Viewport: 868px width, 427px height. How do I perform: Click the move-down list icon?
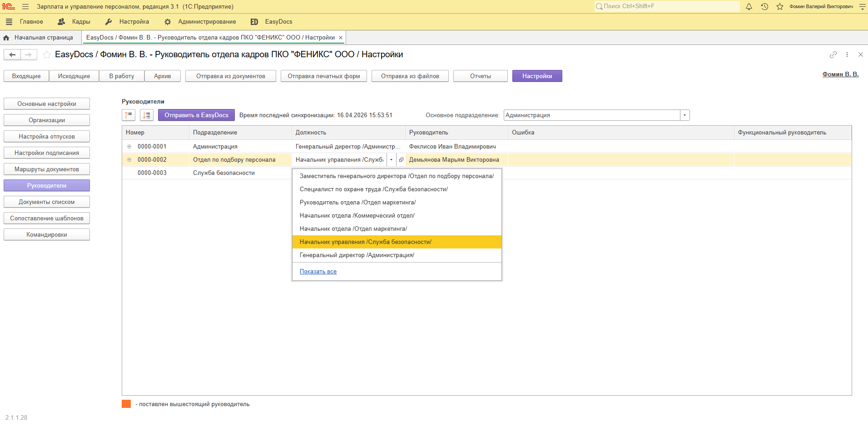click(x=147, y=115)
